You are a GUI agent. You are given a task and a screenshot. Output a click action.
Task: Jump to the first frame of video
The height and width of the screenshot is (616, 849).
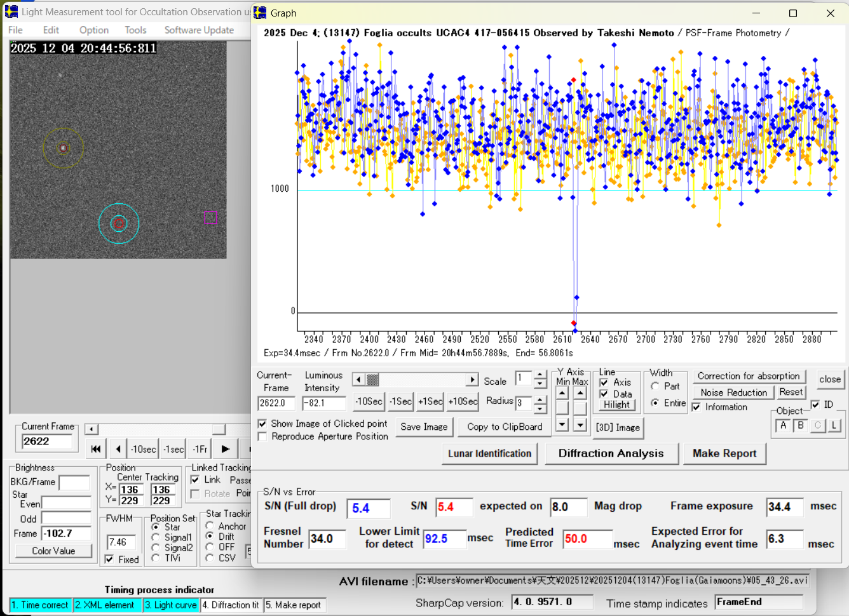pyautogui.click(x=95, y=449)
